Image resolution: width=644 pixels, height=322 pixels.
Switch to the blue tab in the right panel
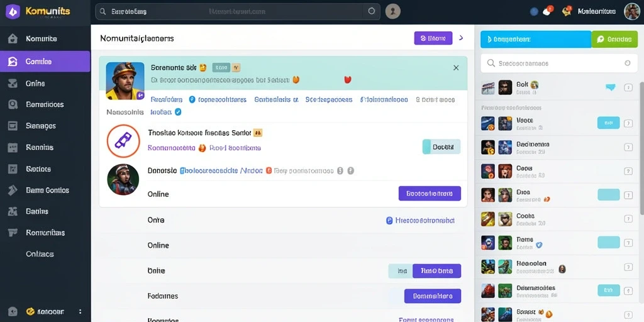pos(536,39)
